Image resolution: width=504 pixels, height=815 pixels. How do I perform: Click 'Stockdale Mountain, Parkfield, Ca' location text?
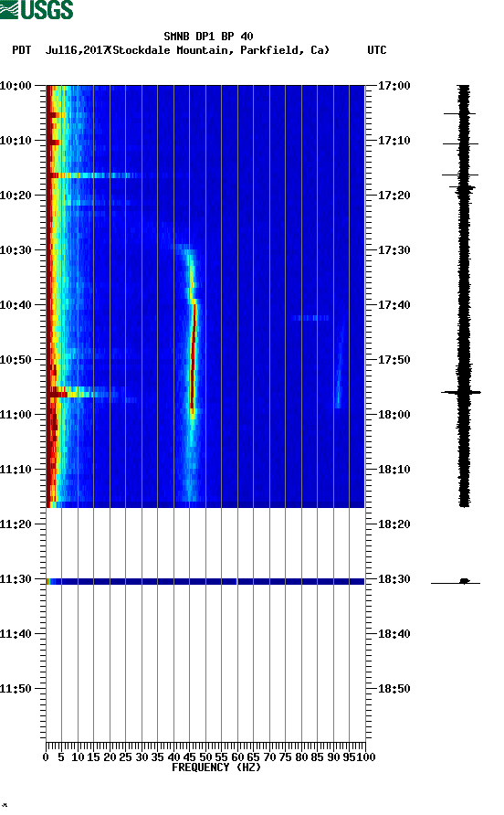[219, 50]
